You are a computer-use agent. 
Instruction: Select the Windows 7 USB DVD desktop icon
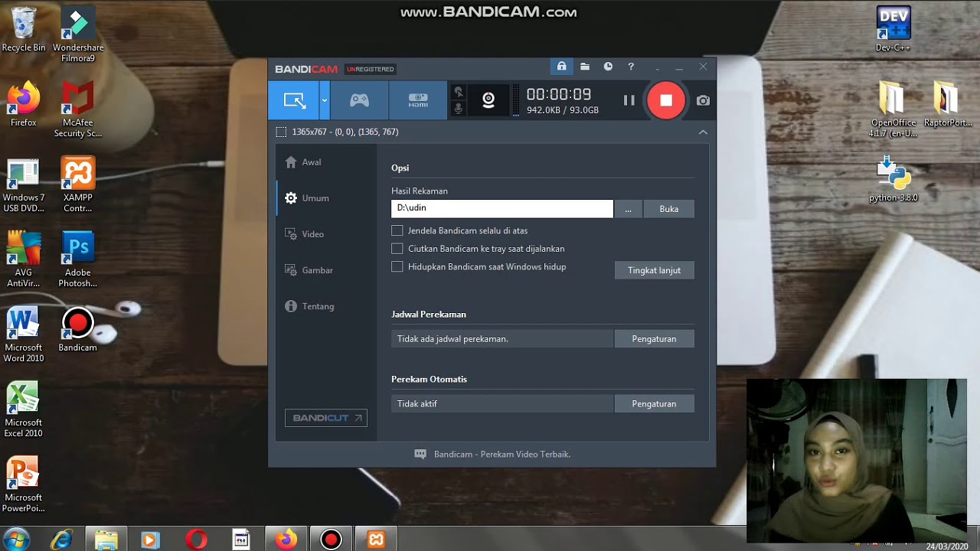pyautogui.click(x=24, y=184)
